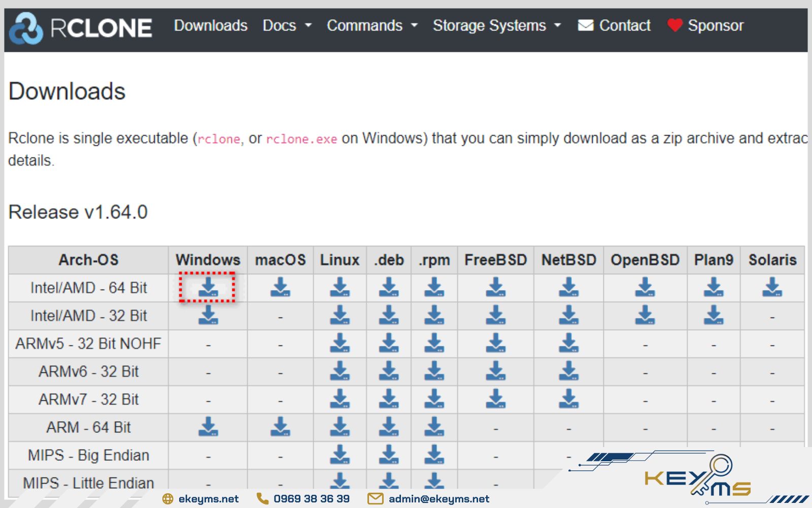Download Windows ARM 64 Bit build

[x=208, y=427]
